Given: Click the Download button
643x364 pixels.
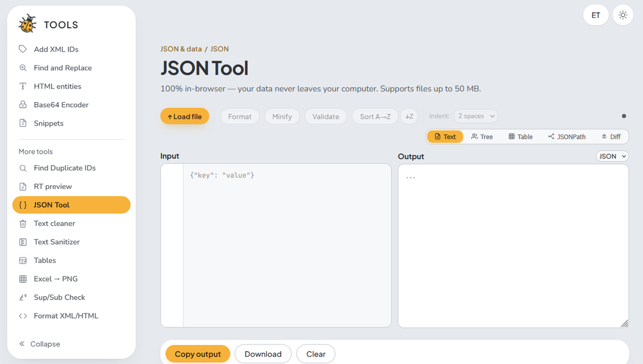Looking at the screenshot, I should (x=263, y=354).
